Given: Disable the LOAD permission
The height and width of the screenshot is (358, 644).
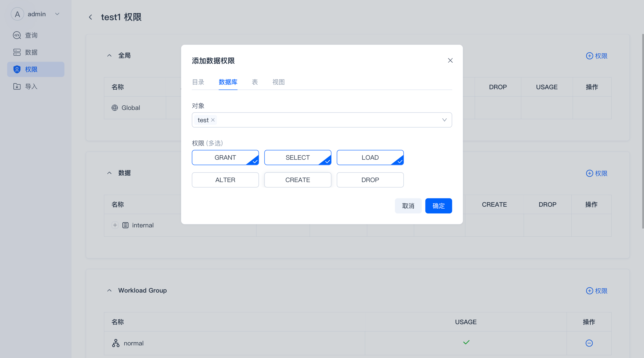Looking at the screenshot, I should click(370, 157).
